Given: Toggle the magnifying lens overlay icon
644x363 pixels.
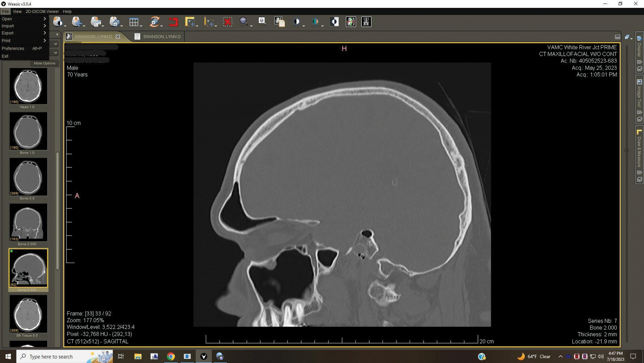Looking at the screenshot, I should [x=262, y=21].
